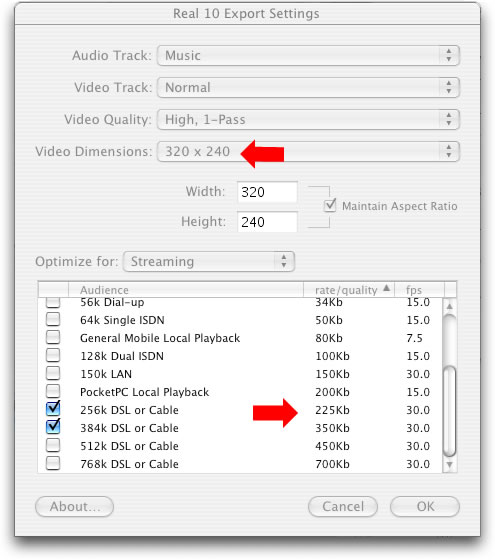Click the 80Kb rate value
This screenshot has height=560, width=495.
[x=329, y=338]
